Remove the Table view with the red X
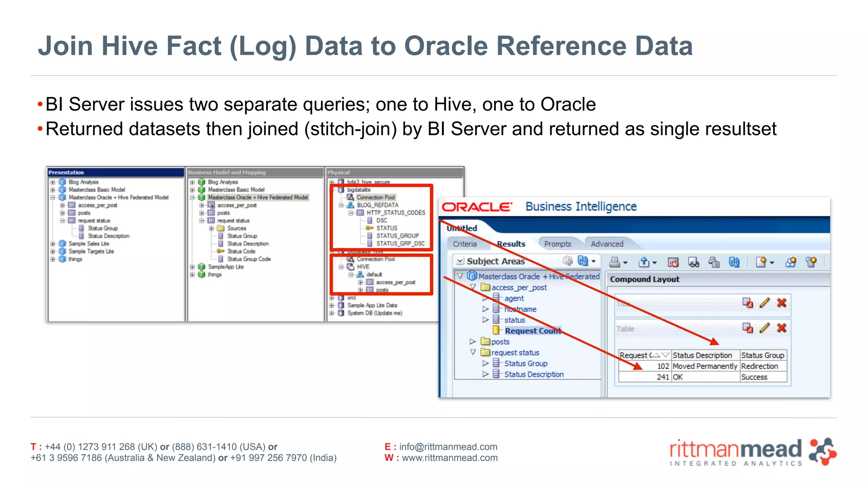The height and width of the screenshot is (488, 868). point(782,328)
